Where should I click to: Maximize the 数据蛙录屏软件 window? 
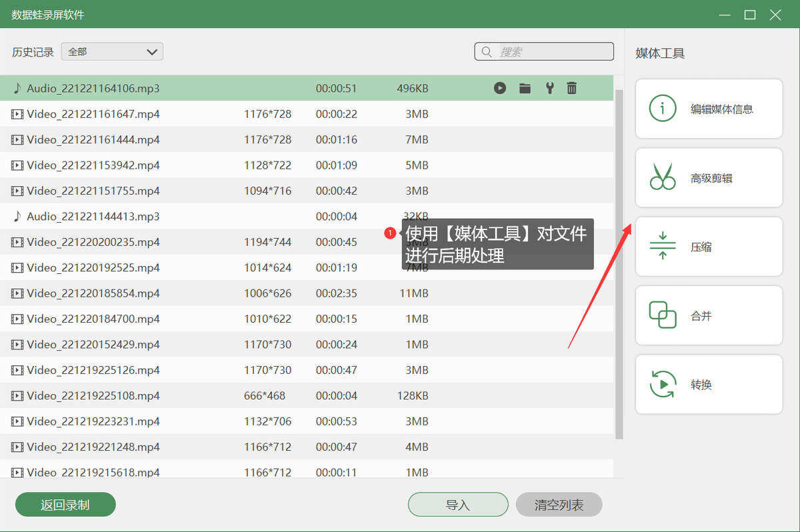tap(750, 15)
